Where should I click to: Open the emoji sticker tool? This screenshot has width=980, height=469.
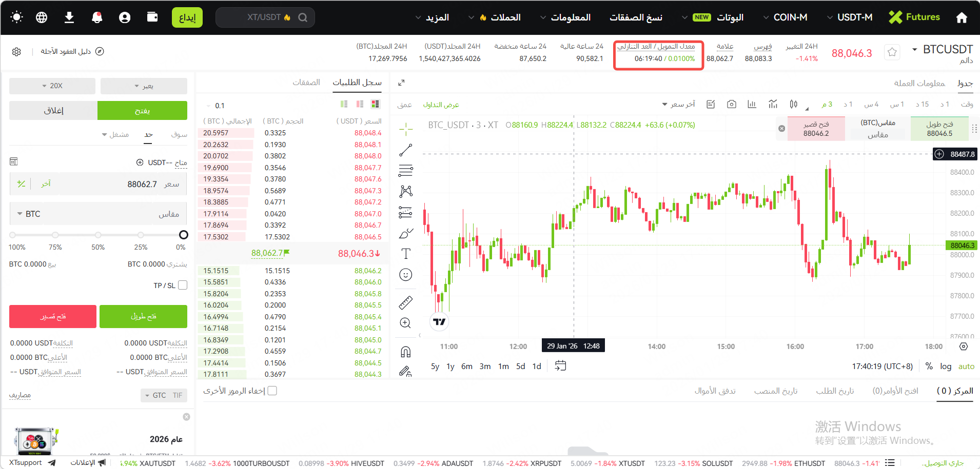tap(405, 275)
